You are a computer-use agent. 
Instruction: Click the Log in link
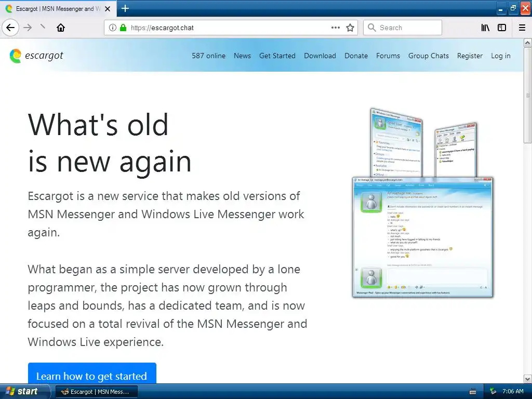tap(501, 56)
